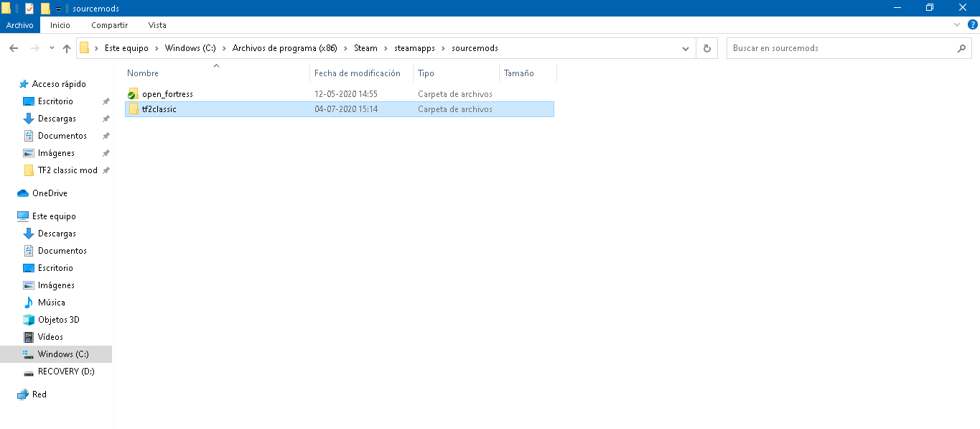The image size is (980, 429).
Task: Sort by the Nombre column header
Action: pos(143,73)
